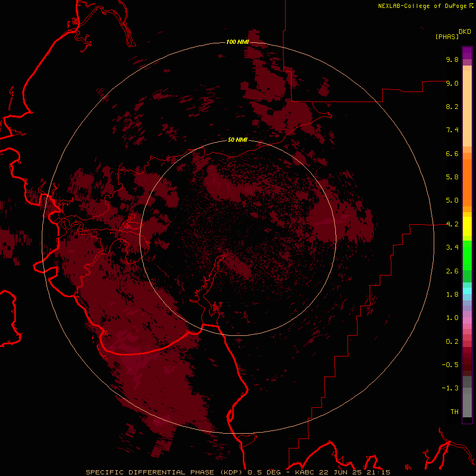Select the 2.6 scale value
This screenshot has height=476, width=476.
pos(452,271)
